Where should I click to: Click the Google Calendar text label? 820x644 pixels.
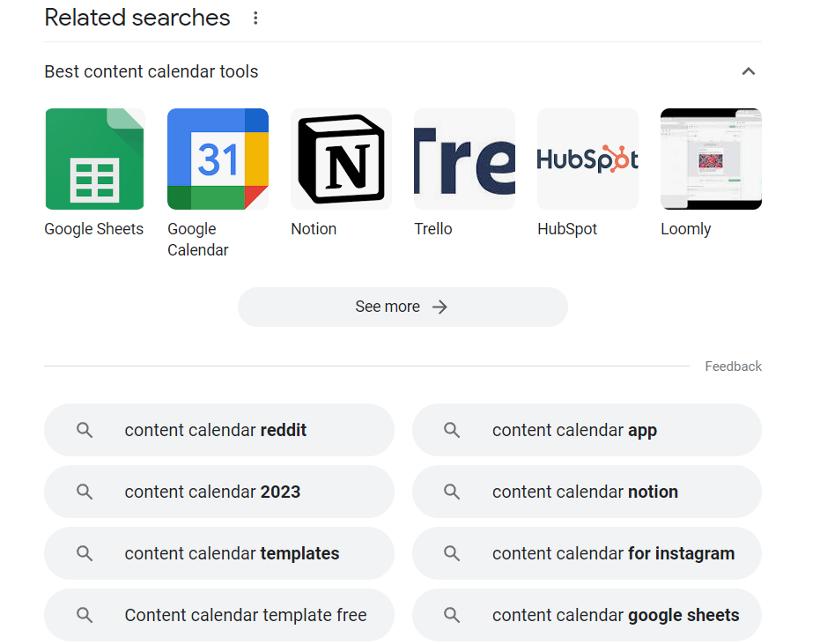(x=198, y=240)
